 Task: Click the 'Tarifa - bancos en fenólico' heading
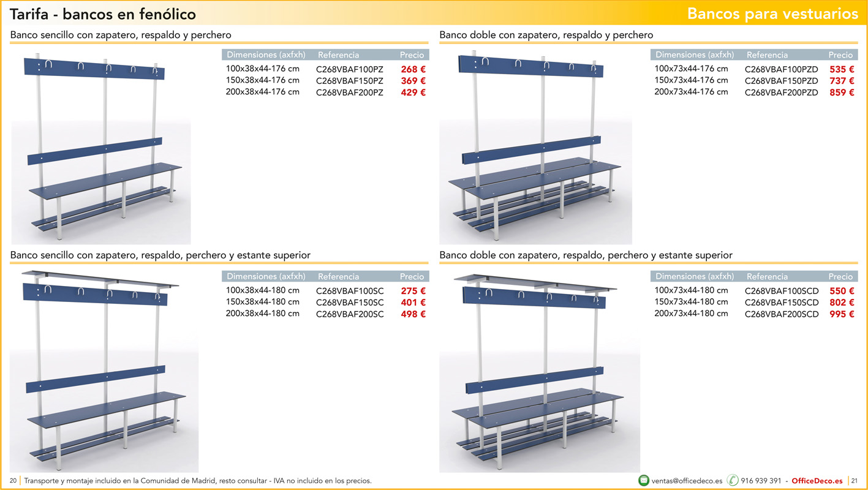(x=103, y=14)
